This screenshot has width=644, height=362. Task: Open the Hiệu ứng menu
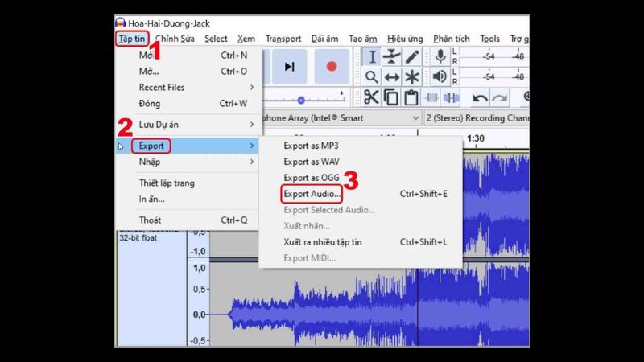[405, 39]
